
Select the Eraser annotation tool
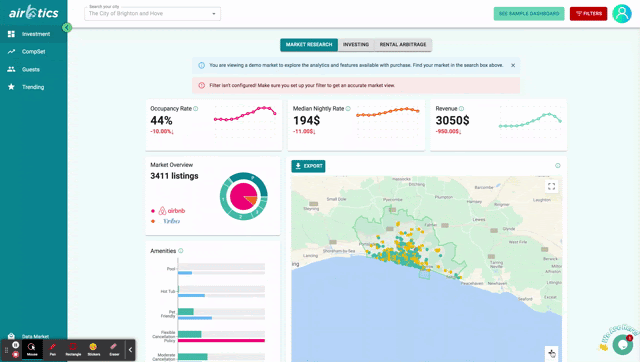coord(114,350)
